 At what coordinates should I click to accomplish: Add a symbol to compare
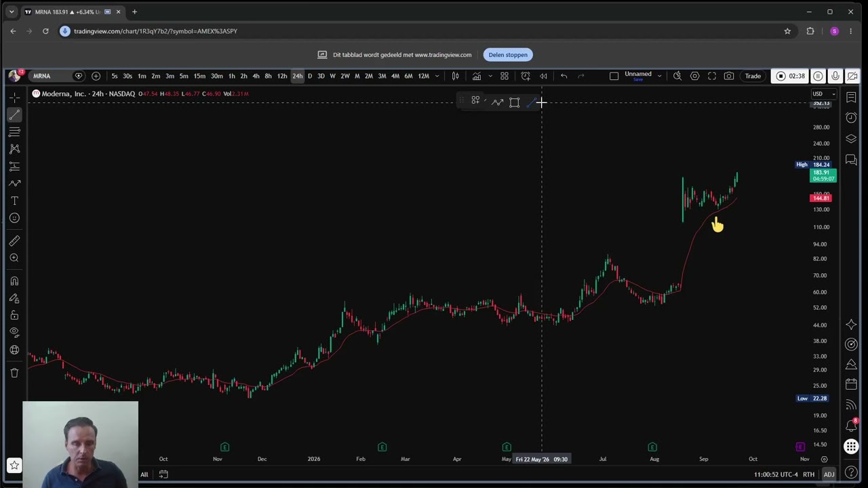(x=96, y=76)
